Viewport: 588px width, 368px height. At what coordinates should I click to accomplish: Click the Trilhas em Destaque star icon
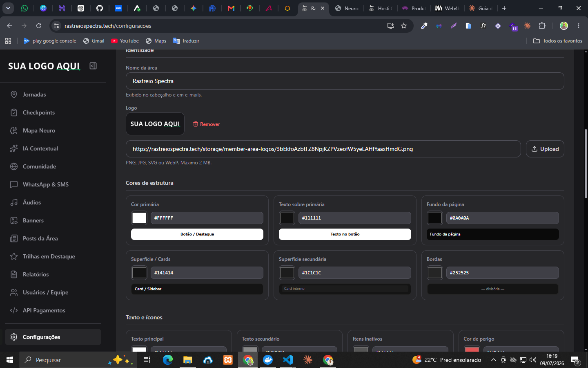click(14, 256)
